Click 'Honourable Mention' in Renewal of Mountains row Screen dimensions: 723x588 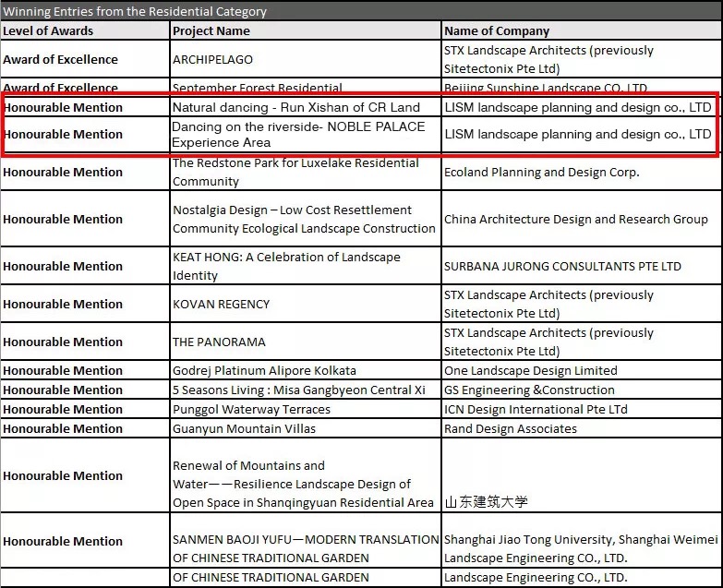[63, 475]
